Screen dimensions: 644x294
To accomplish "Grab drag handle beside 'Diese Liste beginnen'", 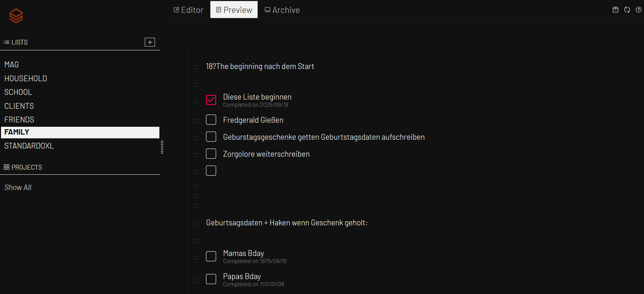I will point(196,101).
